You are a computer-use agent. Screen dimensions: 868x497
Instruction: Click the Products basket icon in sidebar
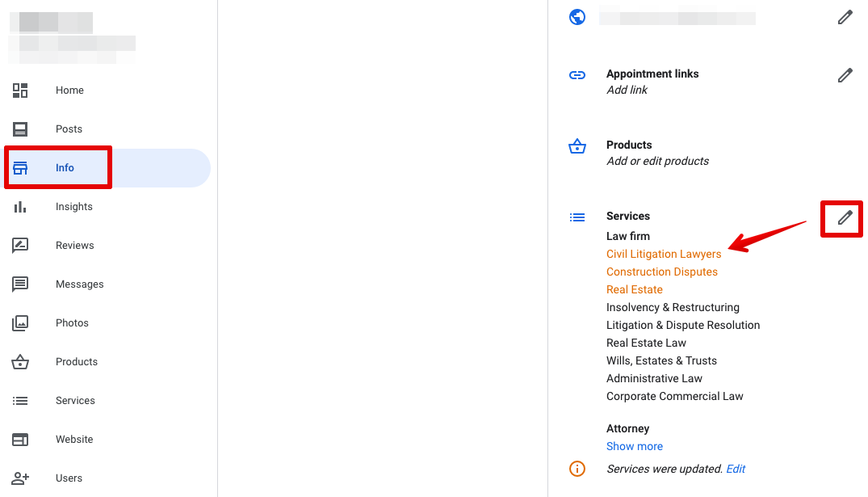[x=20, y=362]
